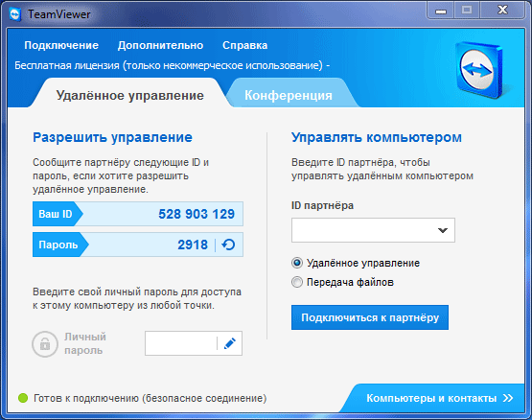The height and width of the screenshot is (420, 532).
Task: Select the password value 2918
Action: point(193,245)
